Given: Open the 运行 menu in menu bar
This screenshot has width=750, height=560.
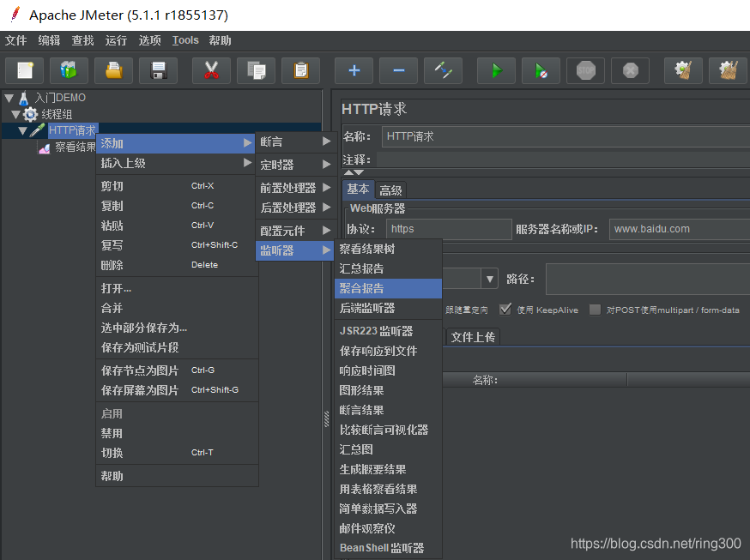Looking at the screenshot, I should click(x=116, y=40).
